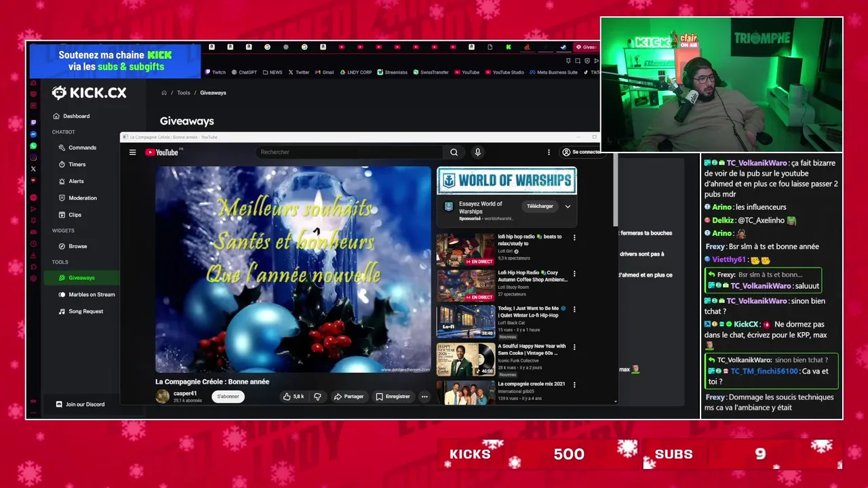Start voice search with the microphone icon
Image resolution: width=868 pixels, height=488 pixels.
pyautogui.click(x=477, y=152)
